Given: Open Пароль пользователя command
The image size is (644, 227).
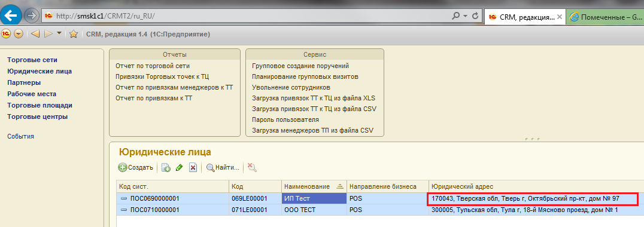Looking at the screenshot, I should click(x=285, y=119).
